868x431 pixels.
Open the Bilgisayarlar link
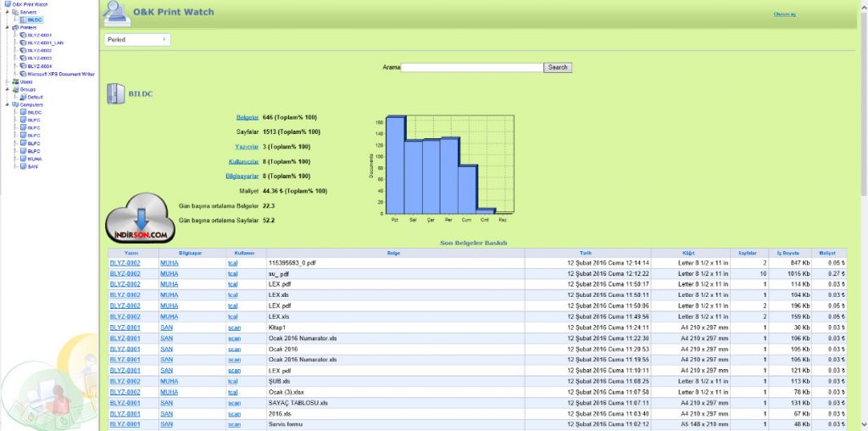tap(242, 176)
